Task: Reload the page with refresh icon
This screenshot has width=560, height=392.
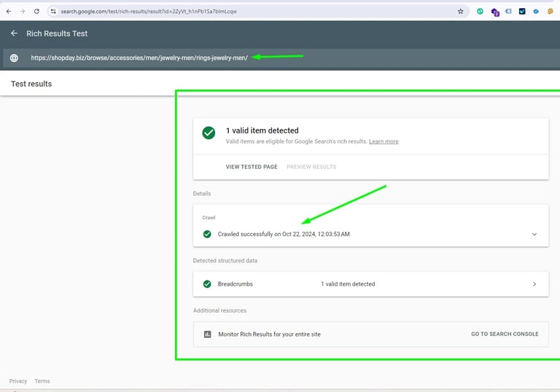Action: tap(36, 12)
